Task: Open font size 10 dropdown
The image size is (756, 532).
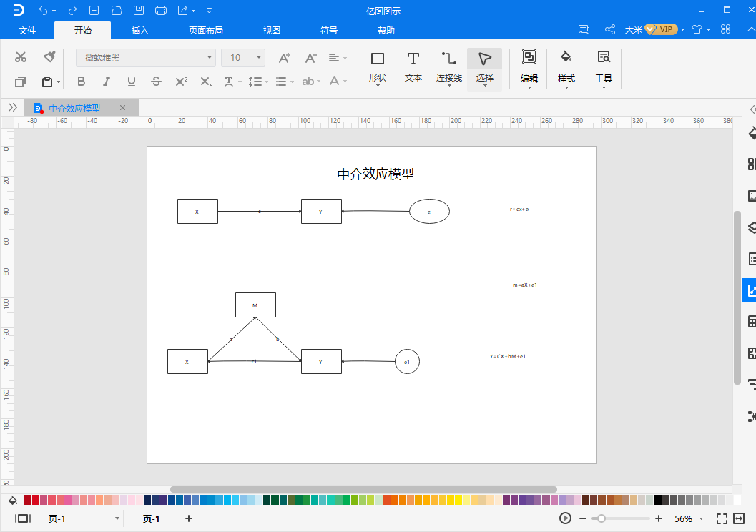Action: (243, 58)
